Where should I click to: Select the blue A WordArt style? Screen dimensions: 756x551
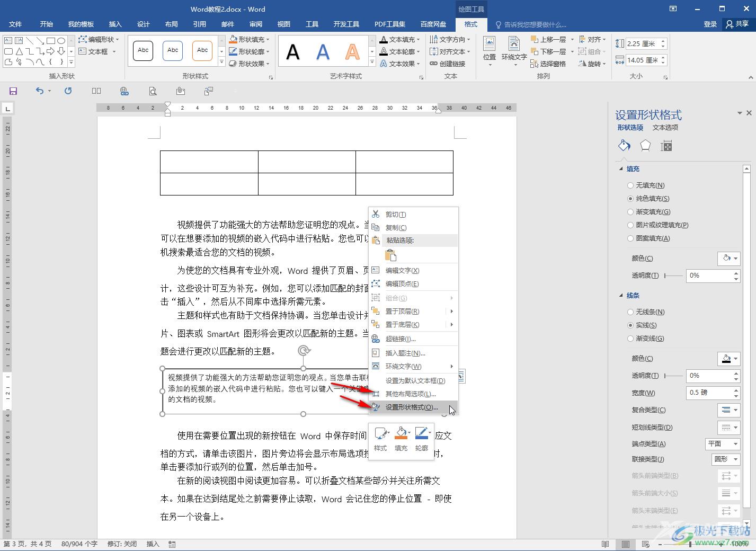point(323,52)
